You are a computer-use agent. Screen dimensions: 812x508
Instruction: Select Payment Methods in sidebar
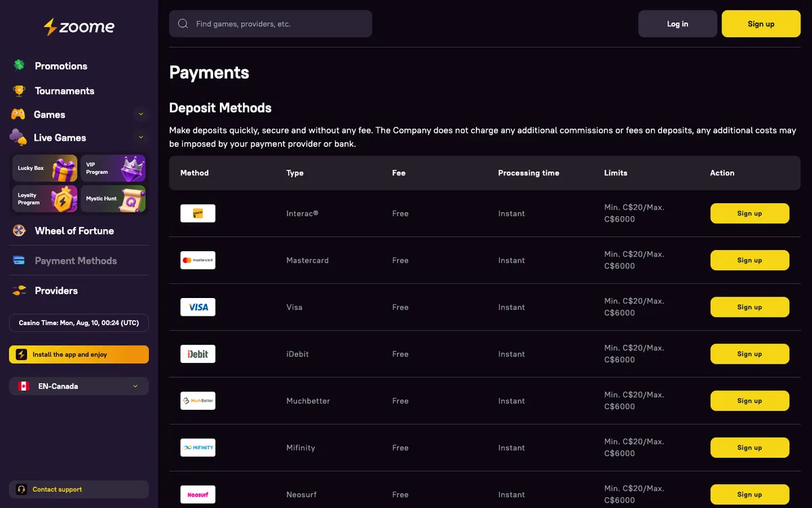pyautogui.click(x=76, y=261)
